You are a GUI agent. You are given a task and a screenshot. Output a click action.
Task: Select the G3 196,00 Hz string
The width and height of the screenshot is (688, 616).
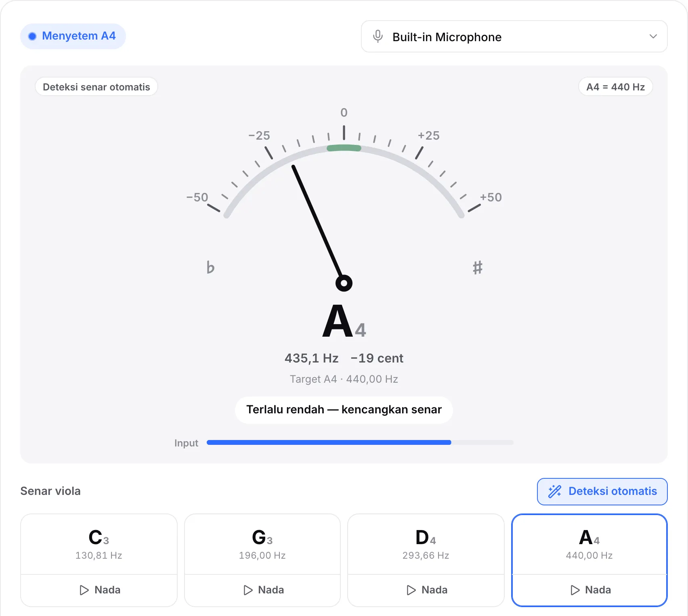pos(262,544)
